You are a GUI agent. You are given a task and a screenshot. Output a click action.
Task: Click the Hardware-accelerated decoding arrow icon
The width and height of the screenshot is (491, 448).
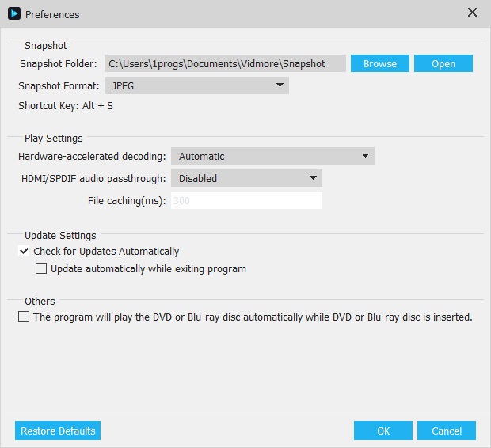(x=365, y=156)
